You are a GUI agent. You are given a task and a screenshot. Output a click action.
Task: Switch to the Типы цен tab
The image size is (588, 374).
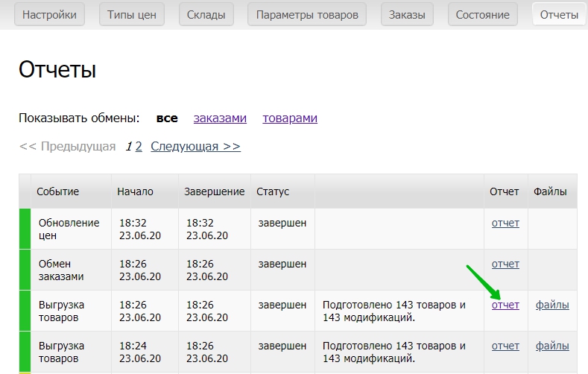(131, 15)
